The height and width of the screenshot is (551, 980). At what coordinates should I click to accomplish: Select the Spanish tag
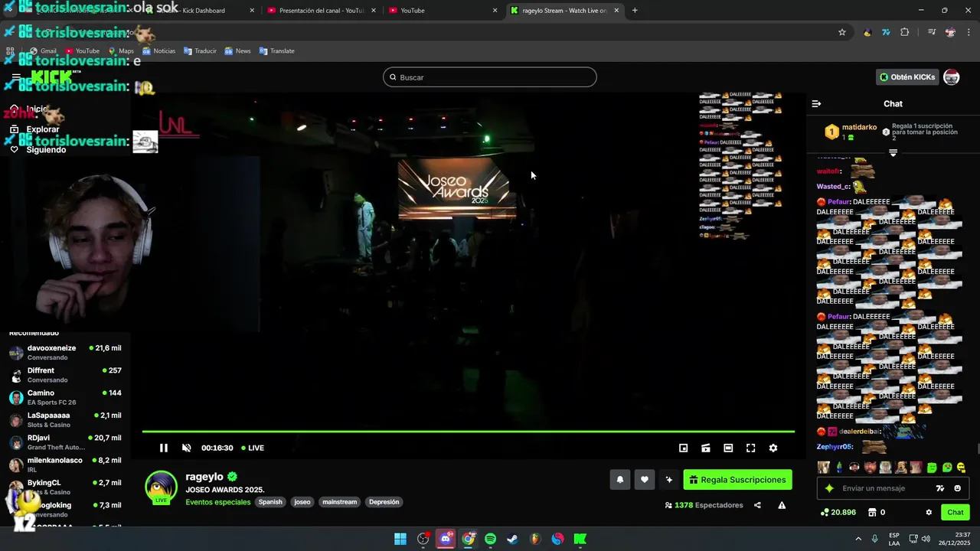pyautogui.click(x=270, y=502)
